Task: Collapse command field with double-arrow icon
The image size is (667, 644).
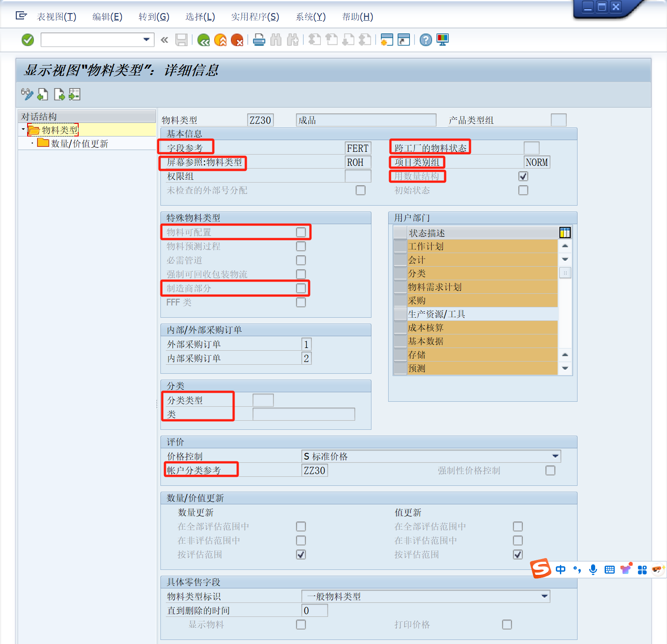Action: pyautogui.click(x=164, y=40)
